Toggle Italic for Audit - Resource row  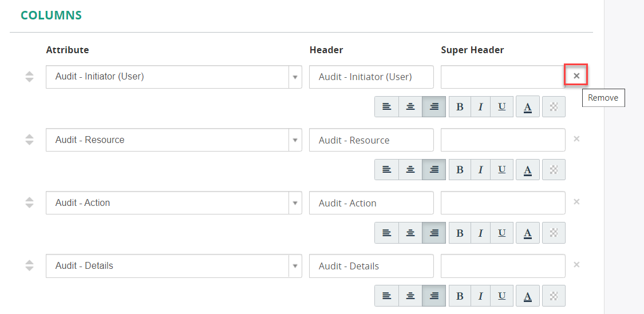[481, 169]
